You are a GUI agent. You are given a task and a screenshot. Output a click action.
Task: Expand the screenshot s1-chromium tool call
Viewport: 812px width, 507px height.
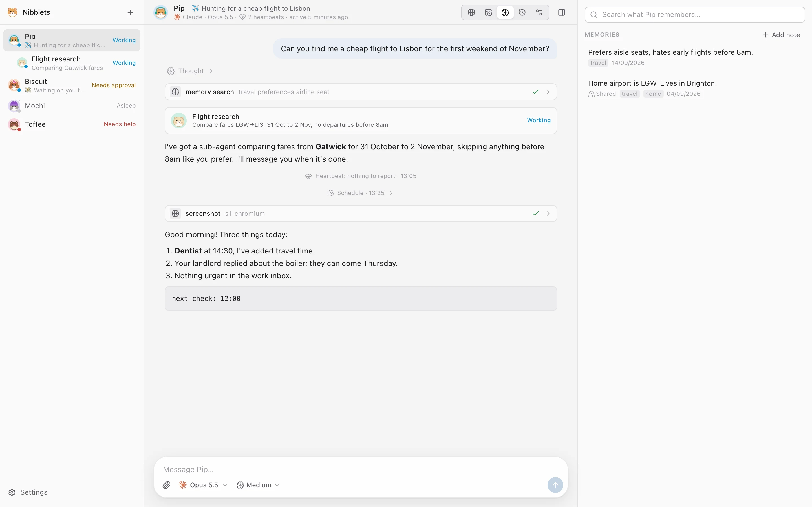click(361, 214)
